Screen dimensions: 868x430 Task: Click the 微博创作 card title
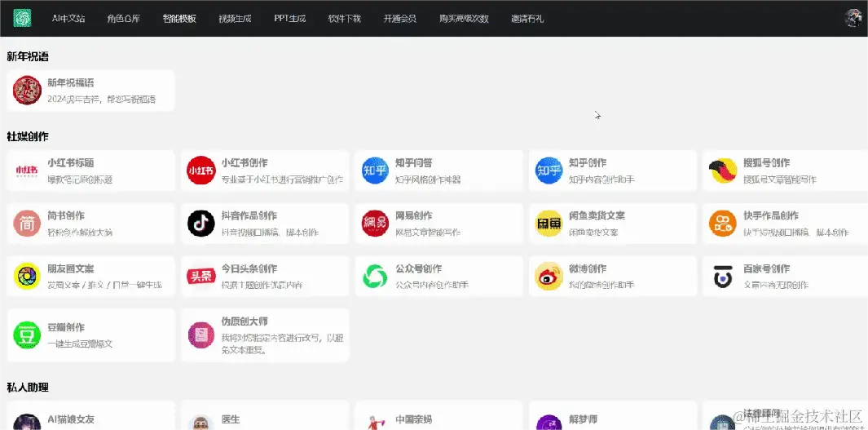pyautogui.click(x=588, y=268)
